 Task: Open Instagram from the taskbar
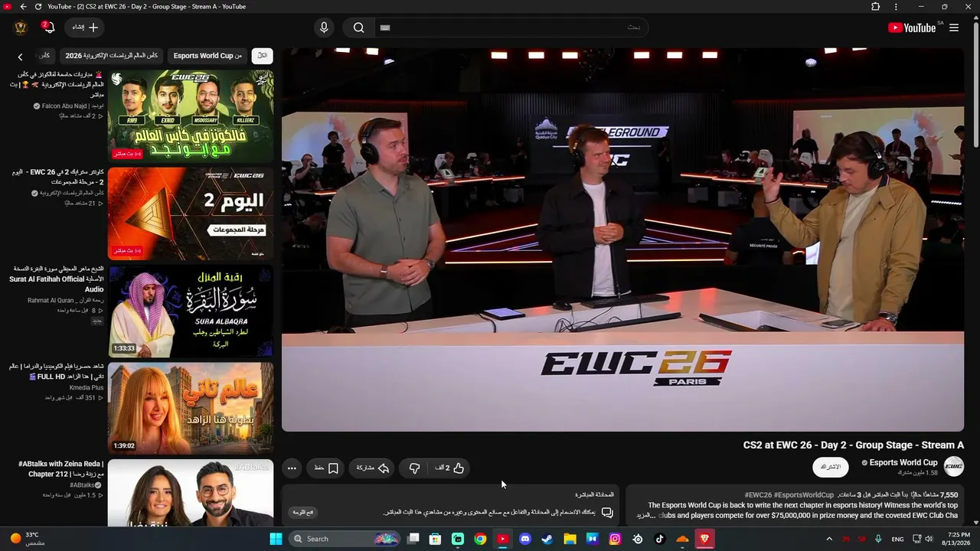(x=615, y=539)
